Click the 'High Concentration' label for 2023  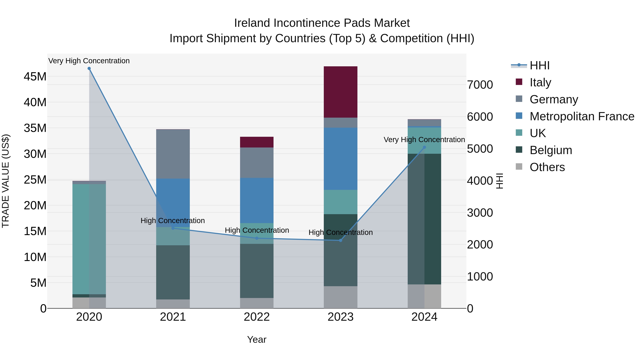[341, 233]
